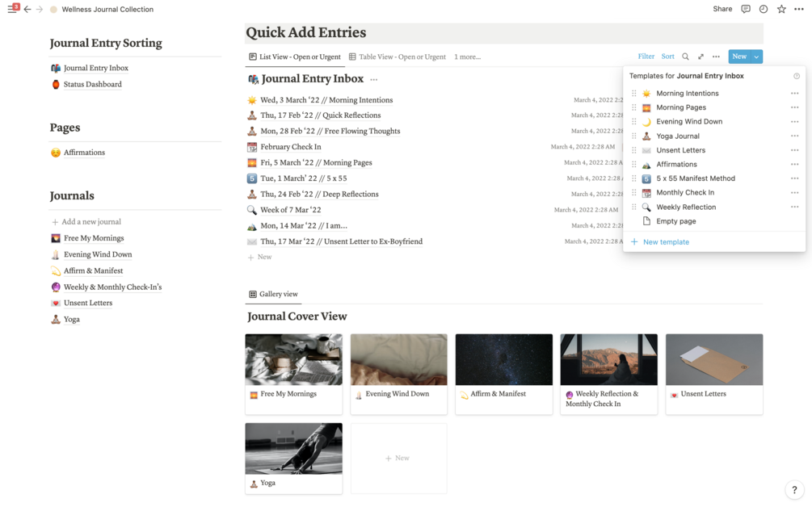Open the help question mark button
The width and height of the screenshot is (812, 507).
[794, 489]
